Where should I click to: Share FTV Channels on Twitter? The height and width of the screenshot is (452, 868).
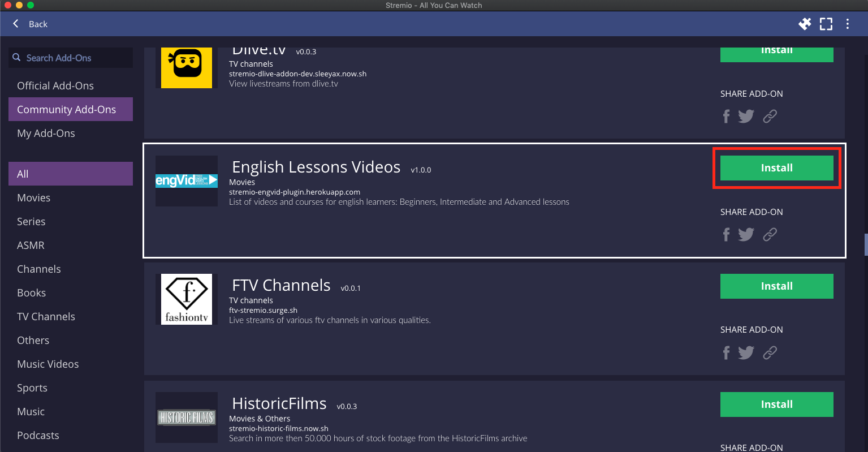pos(746,352)
